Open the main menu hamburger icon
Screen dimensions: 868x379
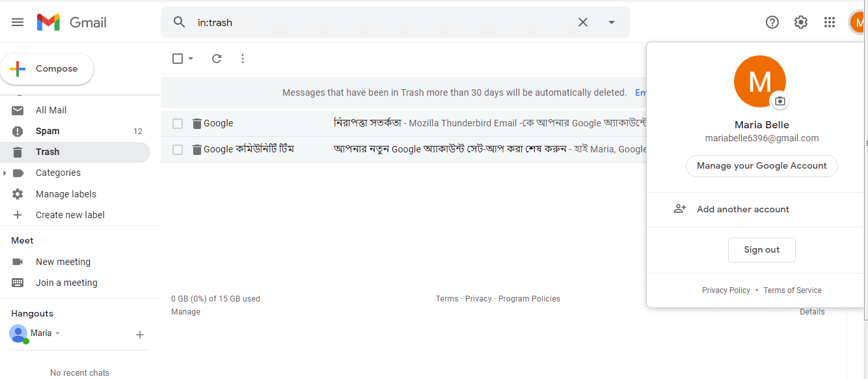(x=18, y=22)
